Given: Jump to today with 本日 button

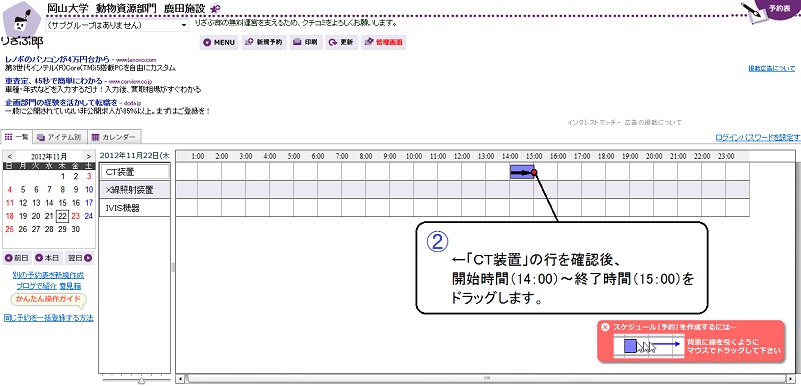Looking at the screenshot, I should [49, 258].
